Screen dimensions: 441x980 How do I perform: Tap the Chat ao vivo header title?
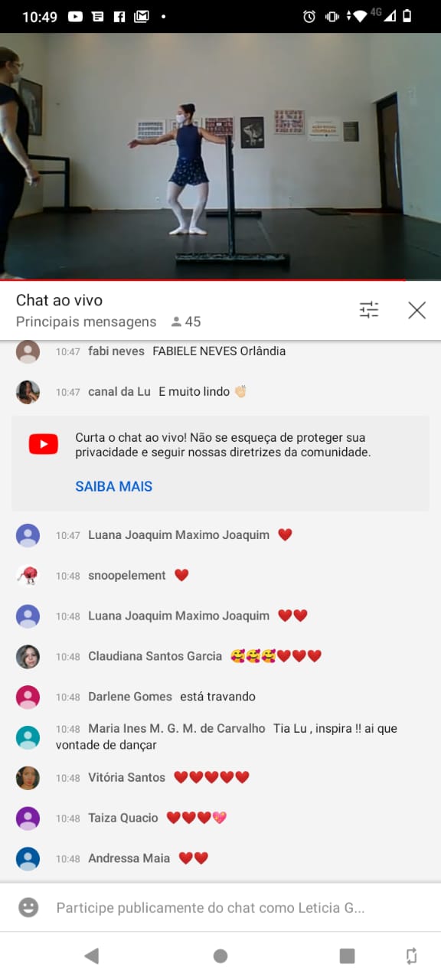click(59, 300)
